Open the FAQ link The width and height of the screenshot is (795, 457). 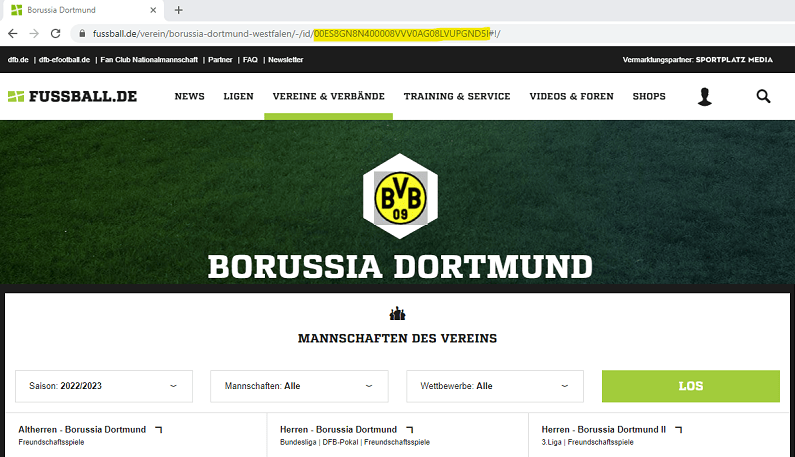click(250, 60)
